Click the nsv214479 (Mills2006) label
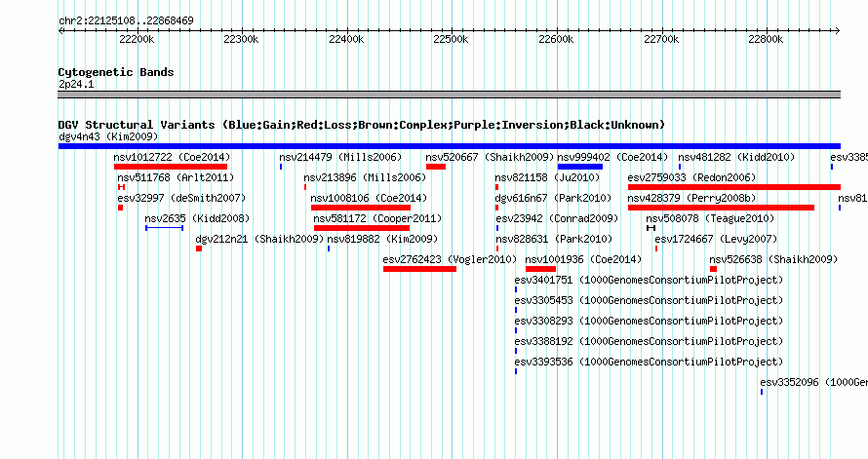Viewport: 868px width, 459px height. [x=340, y=157]
